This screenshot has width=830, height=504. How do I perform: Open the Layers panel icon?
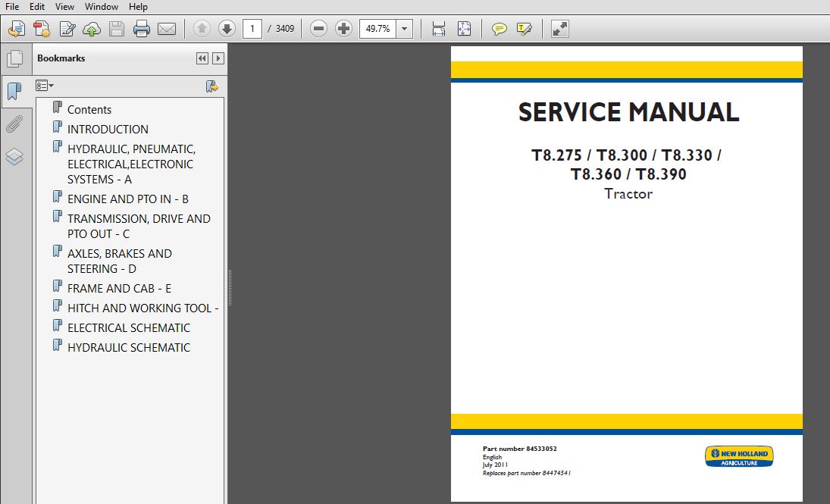[15, 157]
